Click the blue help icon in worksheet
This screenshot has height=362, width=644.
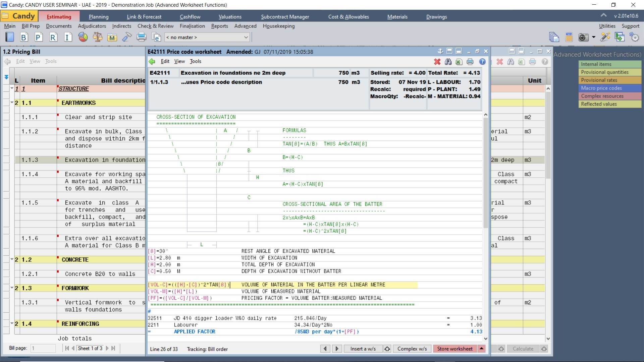482,62
